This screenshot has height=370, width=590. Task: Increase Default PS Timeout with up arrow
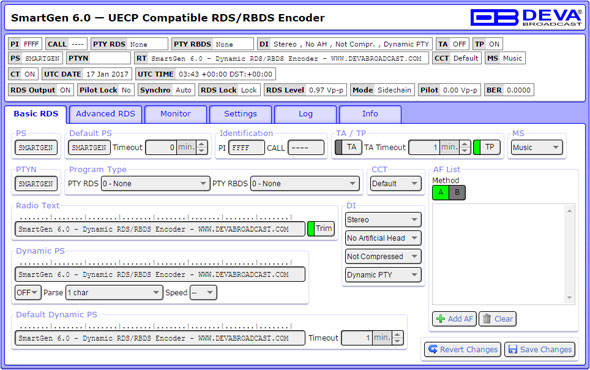[202, 144]
